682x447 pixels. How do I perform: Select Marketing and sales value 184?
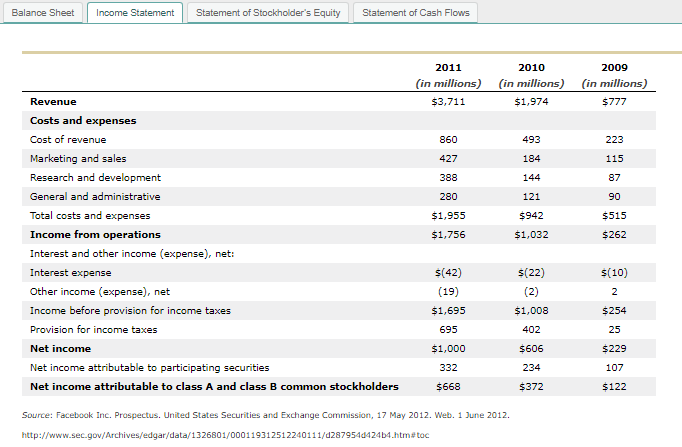tap(531, 159)
